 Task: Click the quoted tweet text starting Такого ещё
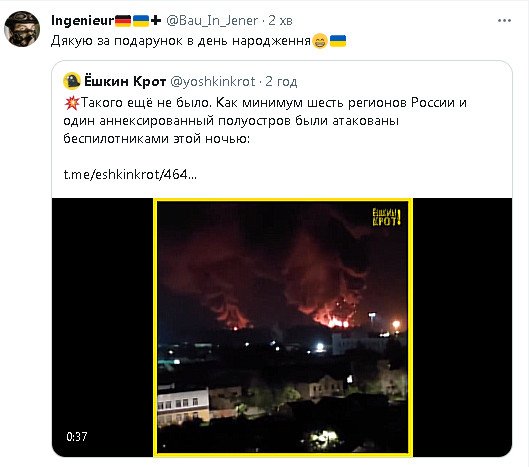(265, 120)
